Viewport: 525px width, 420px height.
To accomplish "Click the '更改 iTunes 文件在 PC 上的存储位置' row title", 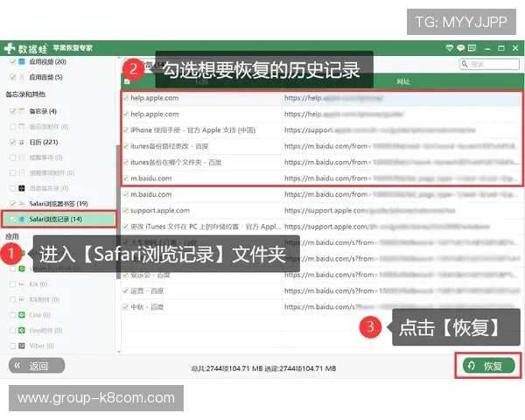I will click(206, 227).
